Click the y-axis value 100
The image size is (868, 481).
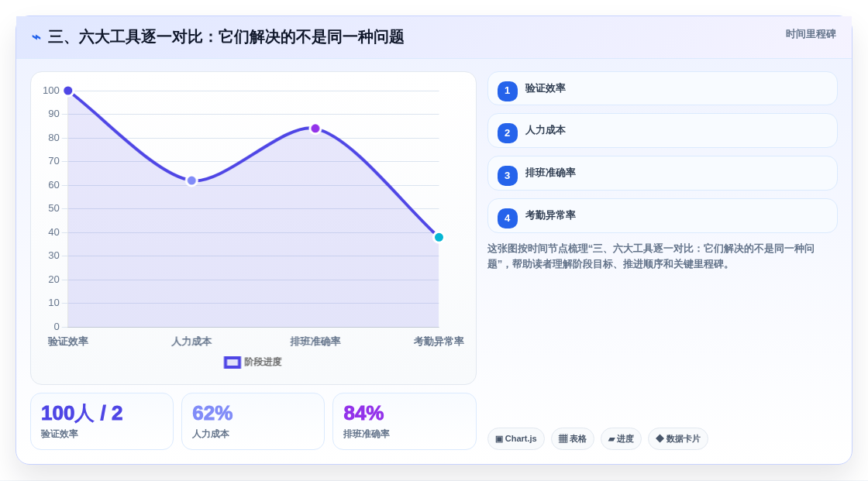(x=51, y=90)
